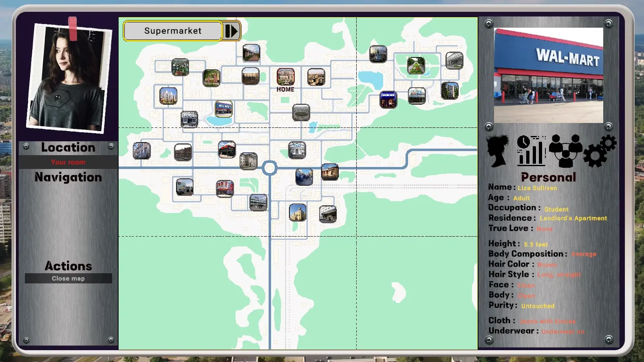Screen dimensions: 644x362
Task: Open personal info via woman silhouette icon
Action: [x=498, y=151]
